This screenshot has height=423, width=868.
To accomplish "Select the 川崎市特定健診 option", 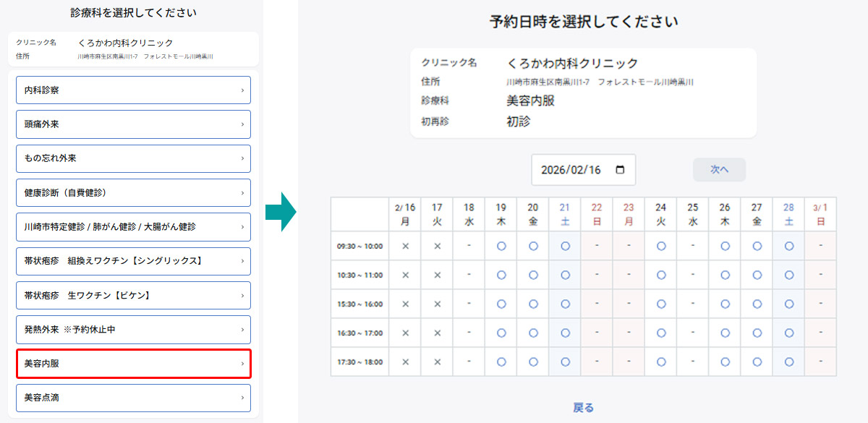I will (x=133, y=226).
